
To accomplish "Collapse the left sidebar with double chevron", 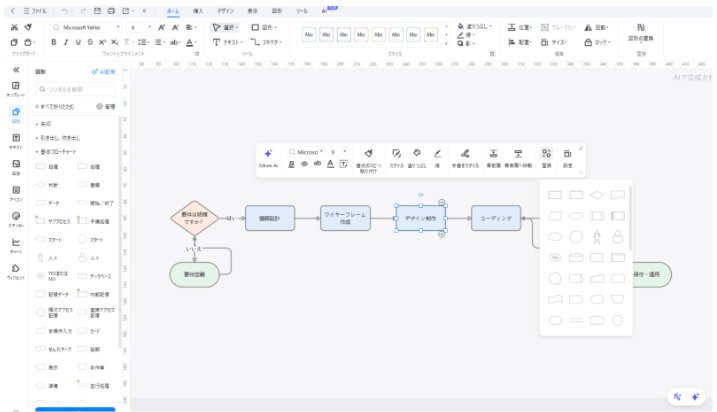I will [16, 70].
